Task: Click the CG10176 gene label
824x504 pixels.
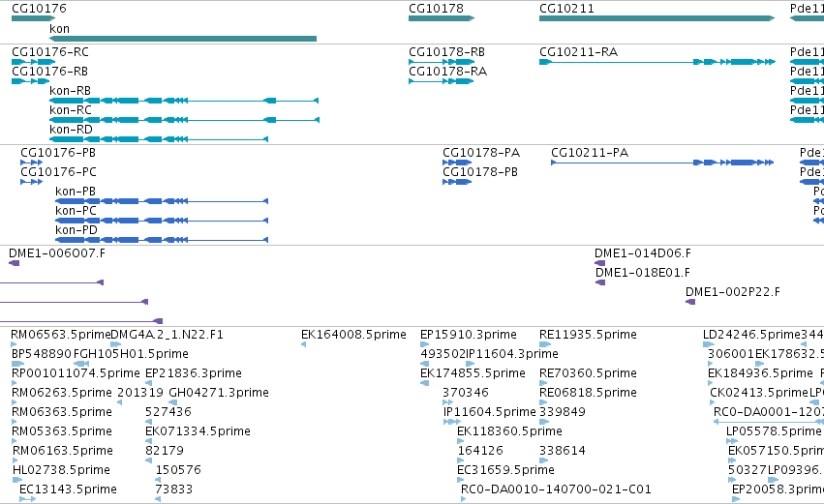Action: (39, 9)
